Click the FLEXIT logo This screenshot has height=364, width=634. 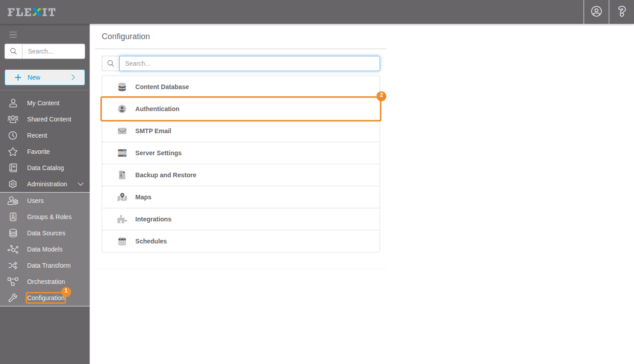pos(32,12)
